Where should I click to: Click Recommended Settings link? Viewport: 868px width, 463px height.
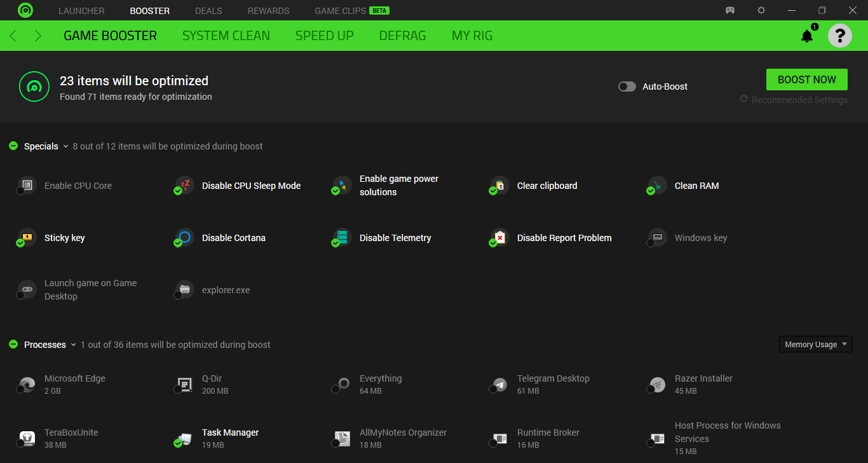(x=799, y=100)
